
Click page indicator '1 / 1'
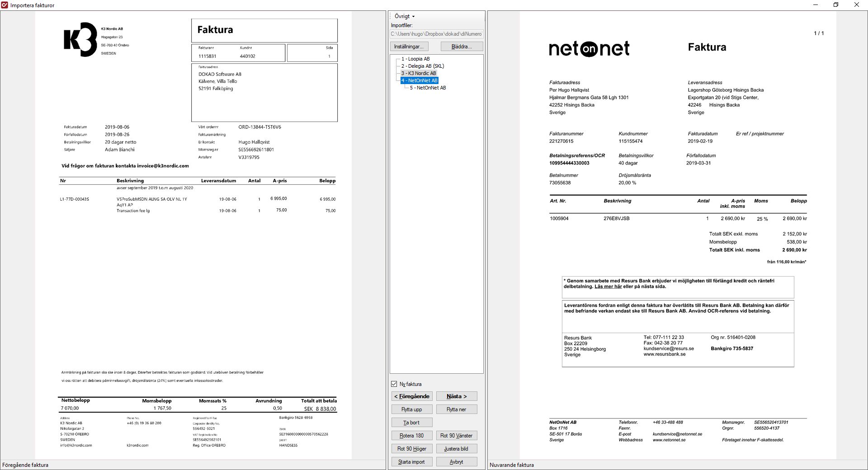pyautogui.click(x=819, y=33)
